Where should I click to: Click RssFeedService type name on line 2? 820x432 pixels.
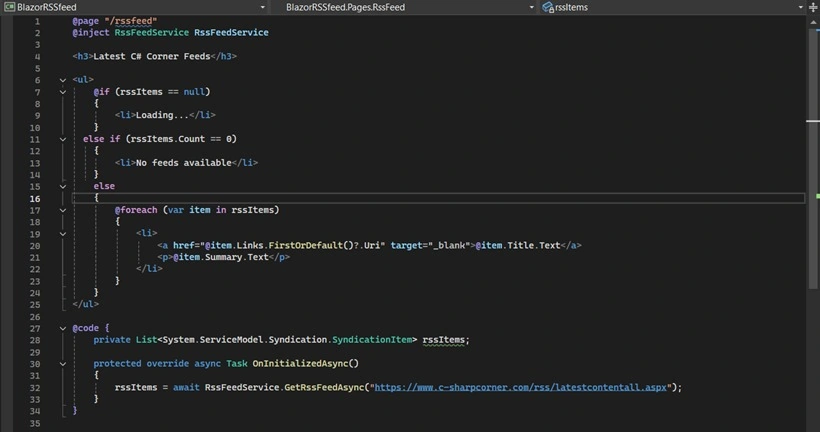point(152,32)
